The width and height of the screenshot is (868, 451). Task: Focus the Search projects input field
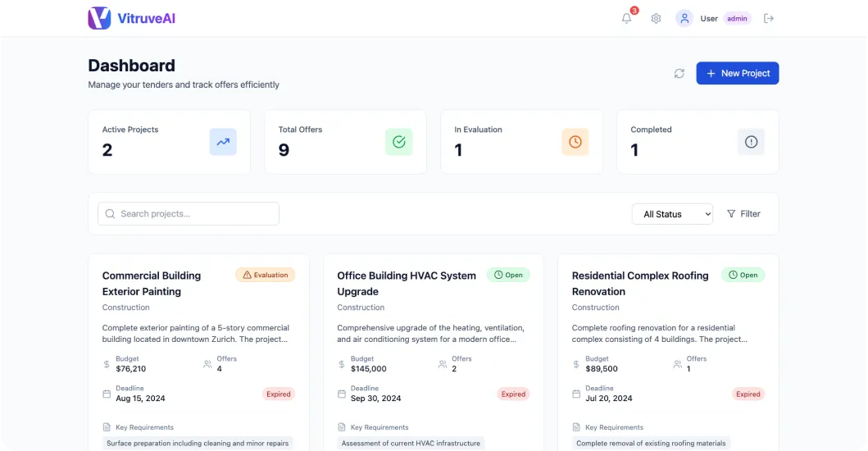click(x=189, y=214)
